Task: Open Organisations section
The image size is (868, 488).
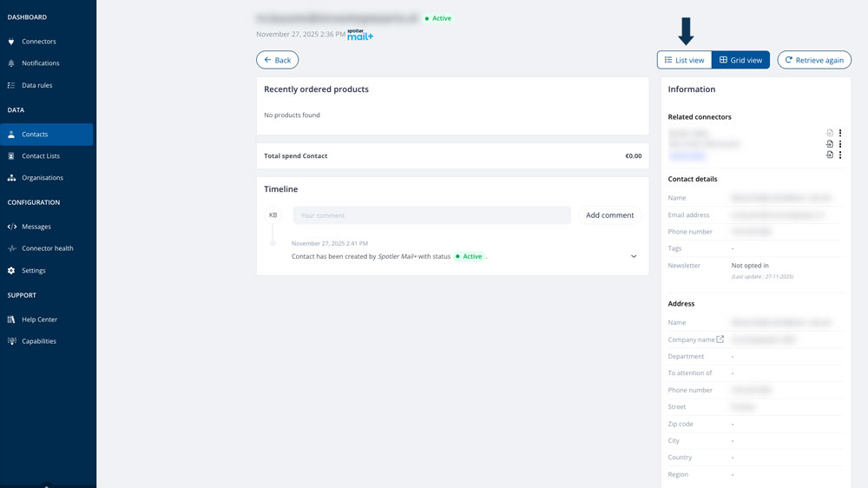Action: pos(42,178)
